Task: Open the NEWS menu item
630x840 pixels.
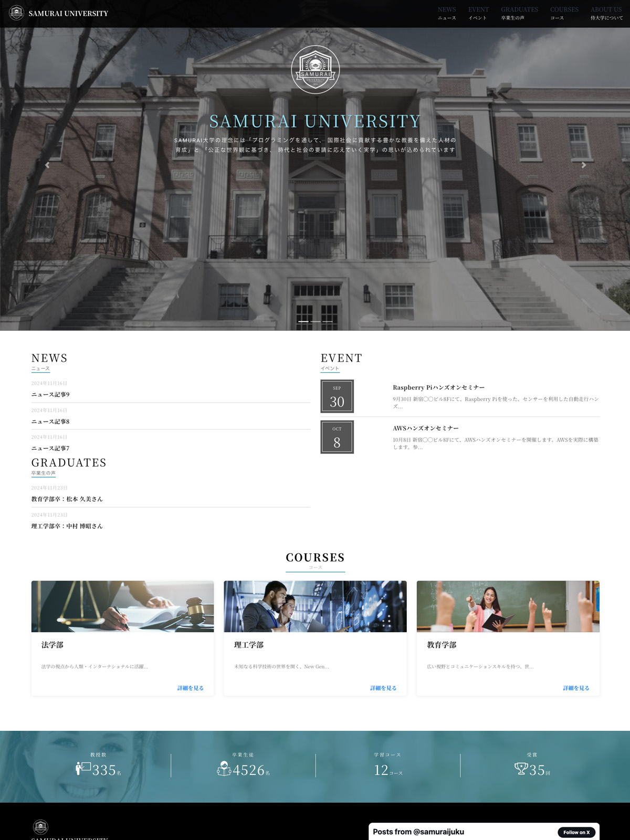Action: 447,13
